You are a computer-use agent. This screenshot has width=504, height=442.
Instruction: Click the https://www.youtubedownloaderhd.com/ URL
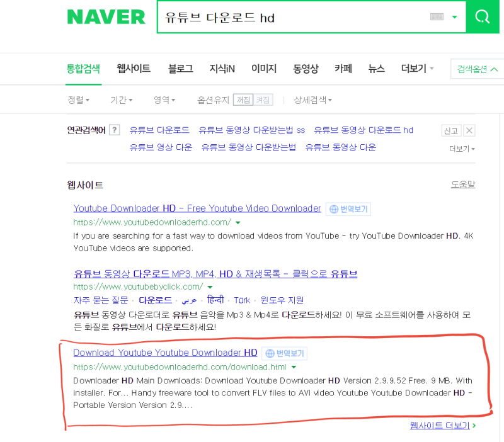point(152,222)
